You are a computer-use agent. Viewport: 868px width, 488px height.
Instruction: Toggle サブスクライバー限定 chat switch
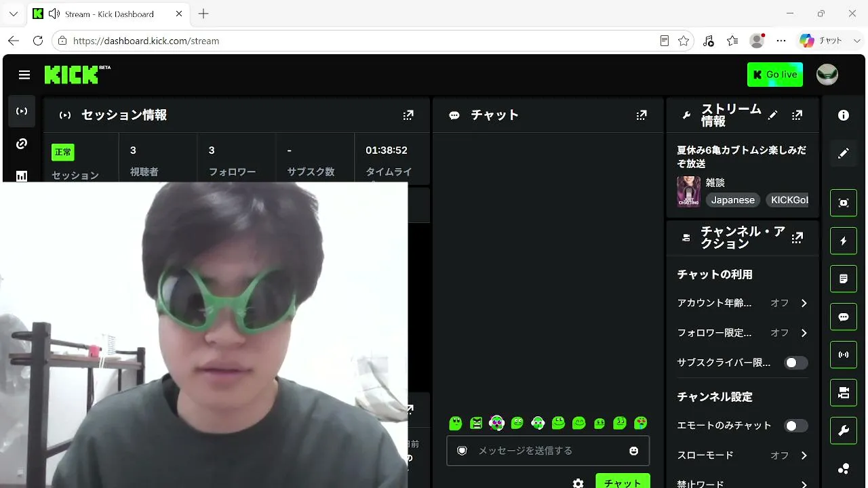coord(796,363)
